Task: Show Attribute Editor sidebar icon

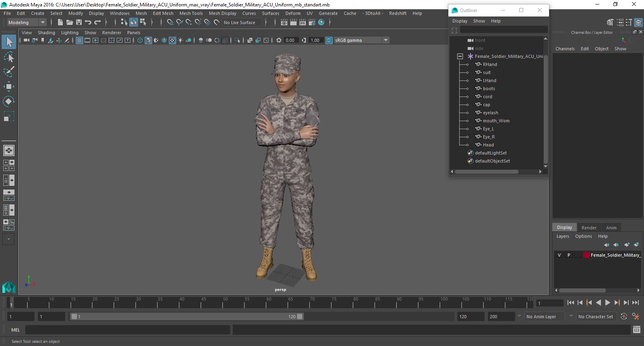Action: point(620,23)
